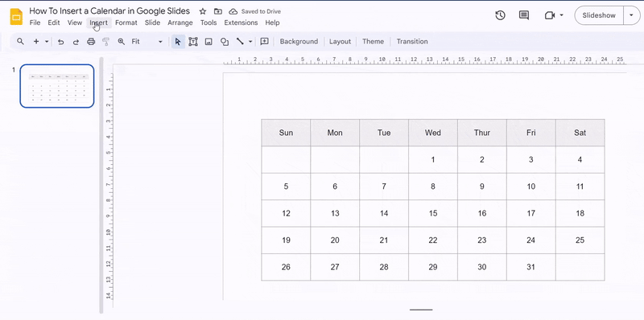Click the calendar cell with 28
Screen dimensions: 644x320
[384, 267]
